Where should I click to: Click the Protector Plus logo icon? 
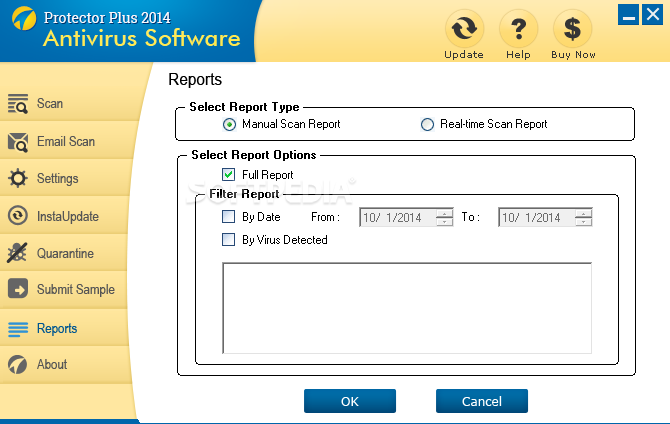(x=24, y=18)
